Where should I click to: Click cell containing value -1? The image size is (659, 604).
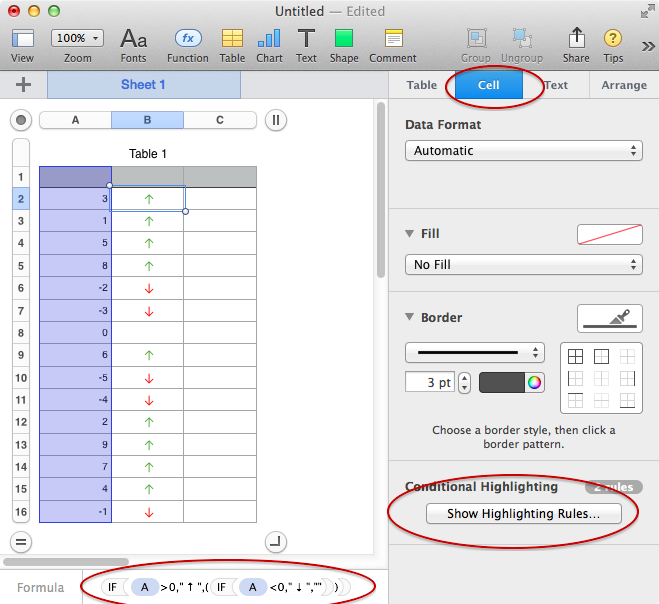[x=76, y=512]
